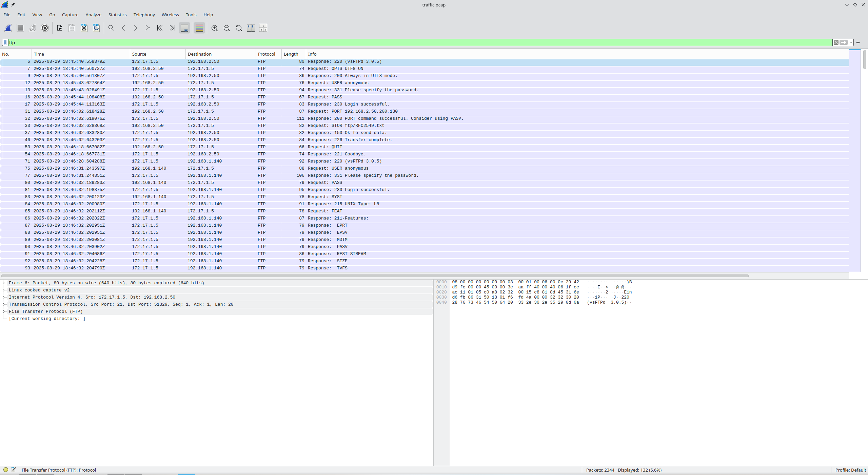Select packet 91 REST STREAM response
This screenshot has width=868, height=475.
click(424, 254)
